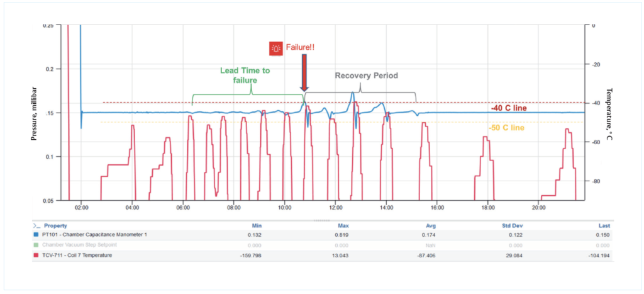
Task: Sort legend table by Min column
Action: pyautogui.click(x=255, y=225)
